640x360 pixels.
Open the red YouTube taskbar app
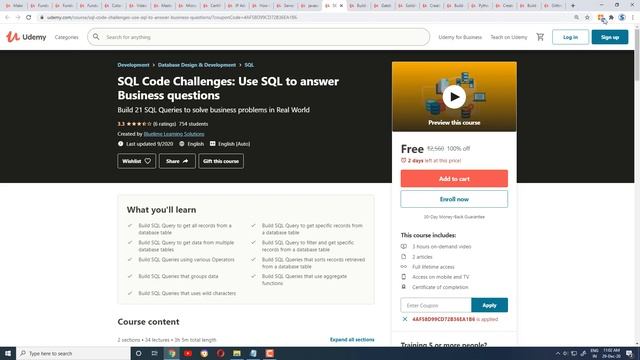(188, 353)
